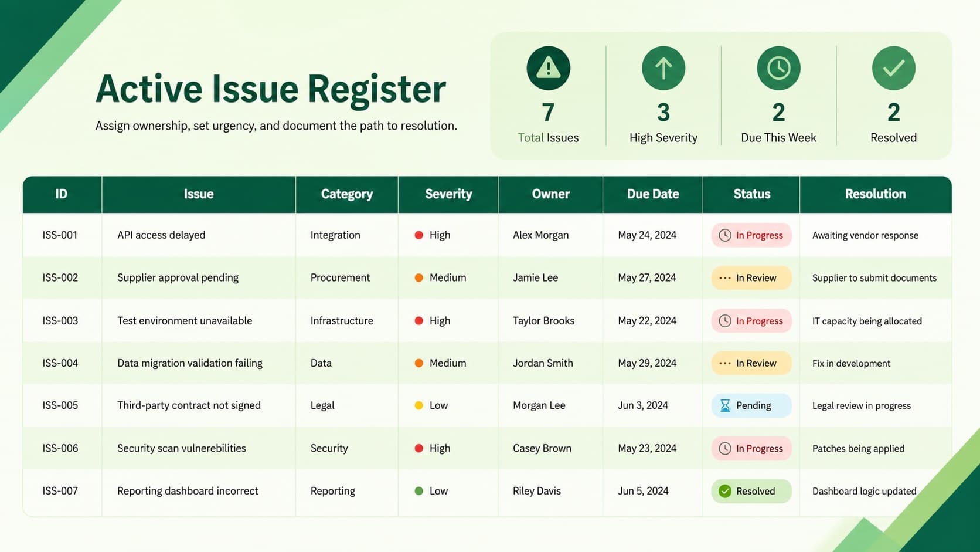Select the Due Date column header
The height and width of the screenshot is (552, 980).
(653, 194)
